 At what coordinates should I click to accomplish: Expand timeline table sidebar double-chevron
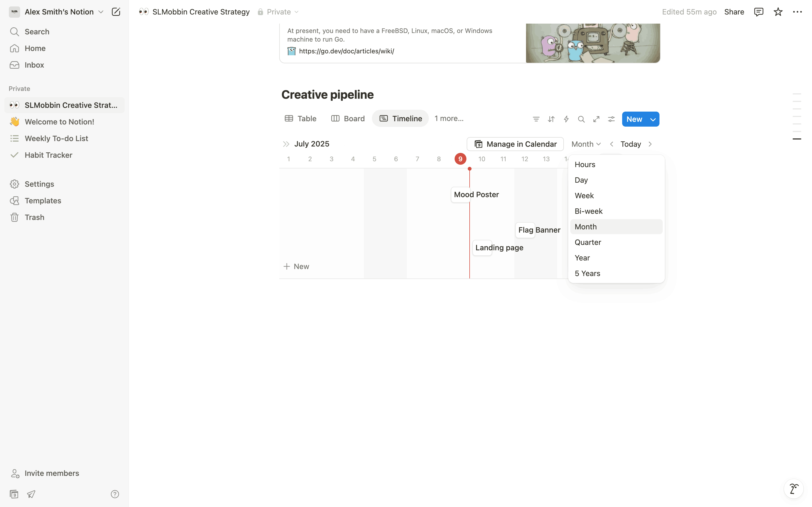click(286, 144)
